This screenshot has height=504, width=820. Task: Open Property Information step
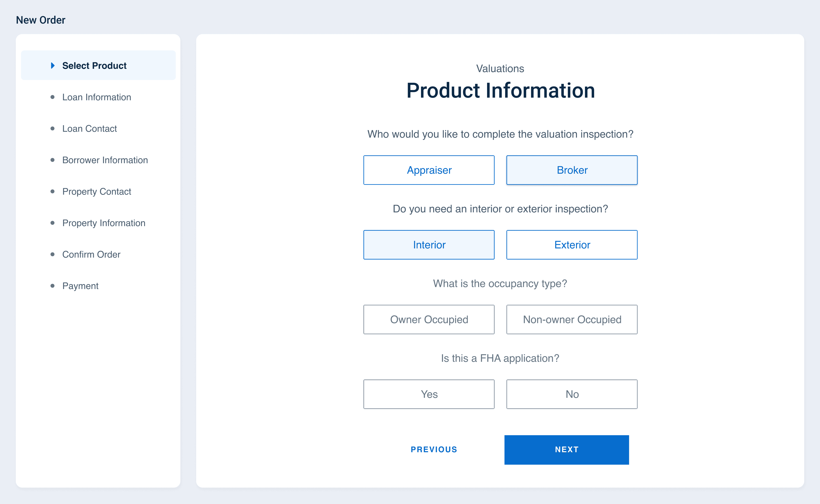[x=104, y=223]
